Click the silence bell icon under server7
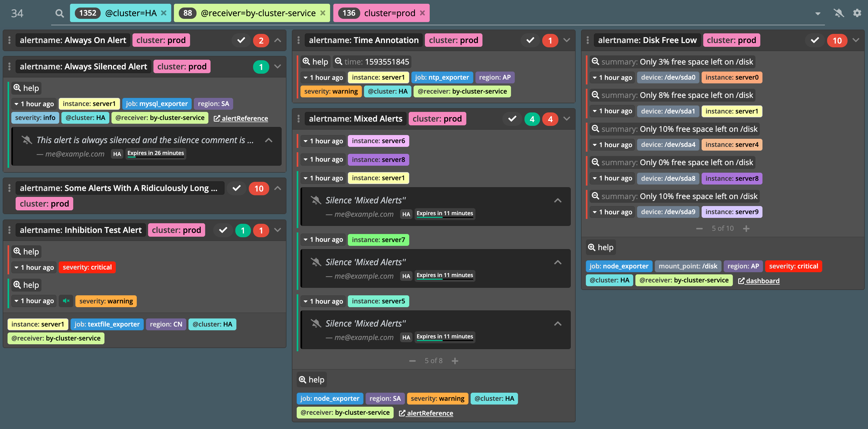This screenshot has height=429, width=868. (x=316, y=262)
